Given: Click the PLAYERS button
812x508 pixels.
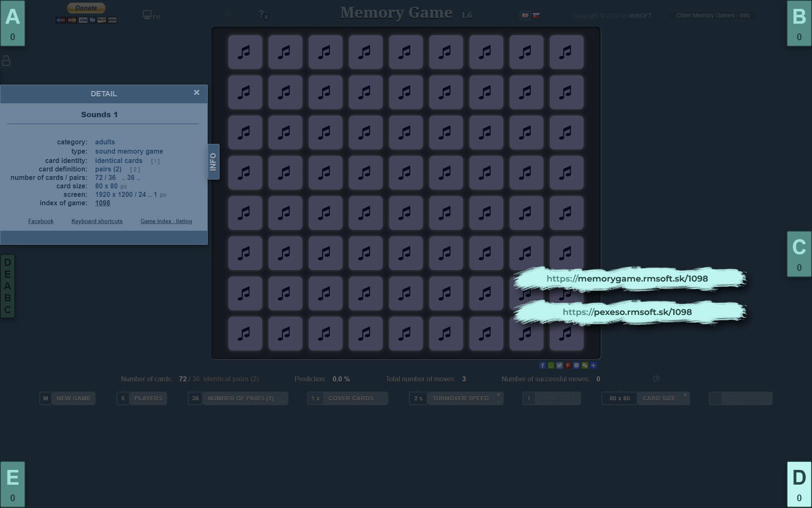Looking at the screenshot, I should pyautogui.click(x=148, y=398).
